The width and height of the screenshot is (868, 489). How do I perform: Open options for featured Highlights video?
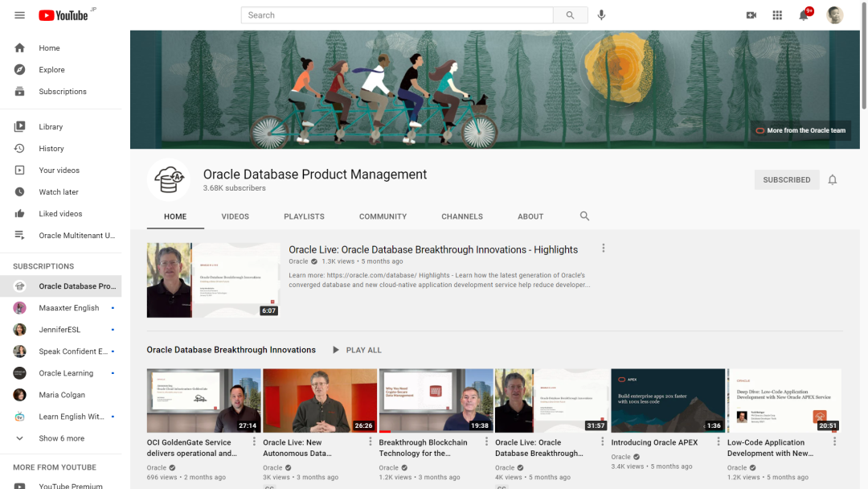(x=604, y=249)
